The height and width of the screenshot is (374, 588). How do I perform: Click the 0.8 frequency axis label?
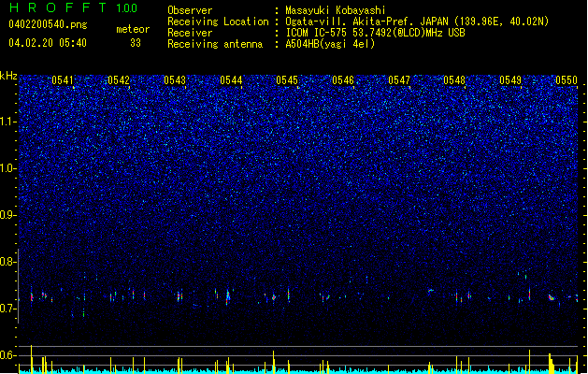tap(7, 262)
